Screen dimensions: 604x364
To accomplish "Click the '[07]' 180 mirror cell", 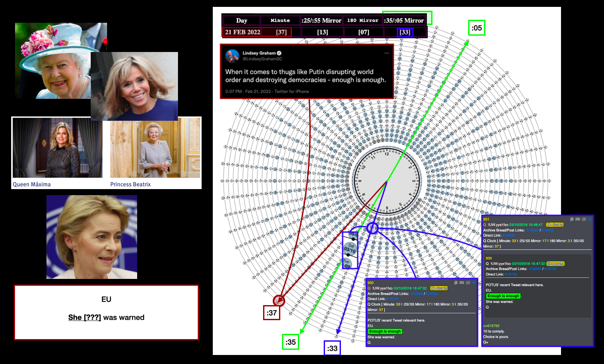I will pos(364,32).
